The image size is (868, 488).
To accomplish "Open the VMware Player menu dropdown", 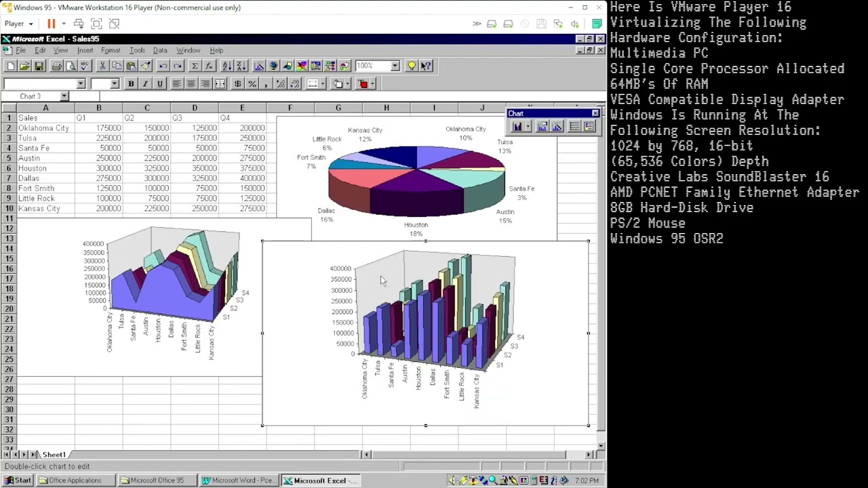I will 18,24.
